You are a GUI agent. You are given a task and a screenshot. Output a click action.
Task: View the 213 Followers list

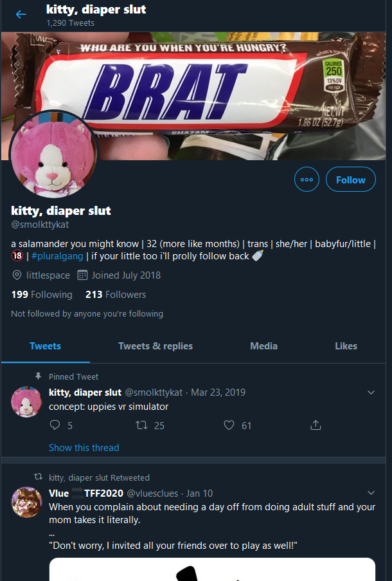[x=116, y=295]
